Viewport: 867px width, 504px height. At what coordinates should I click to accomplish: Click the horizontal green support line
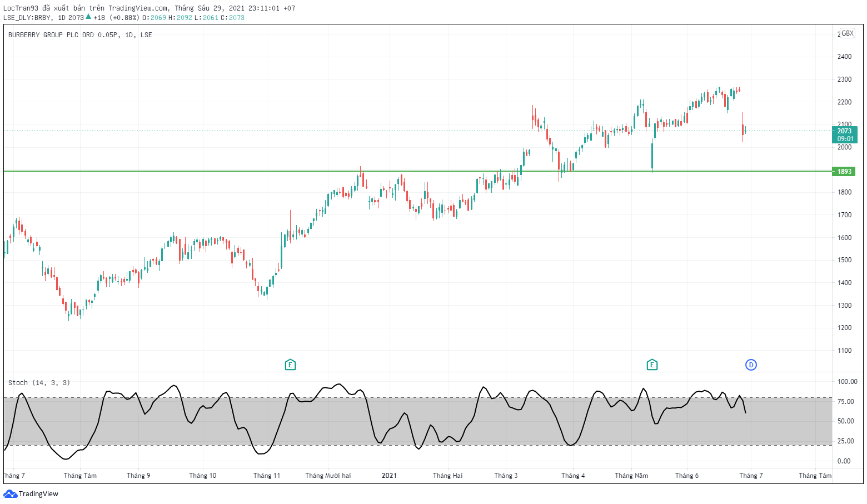pyautogui.click(x=417, y=171)
